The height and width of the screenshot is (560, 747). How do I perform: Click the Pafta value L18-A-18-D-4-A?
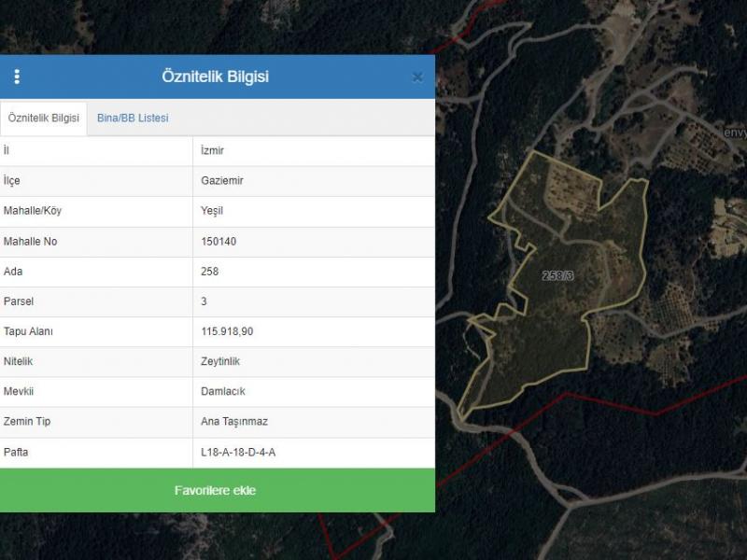click(238, 452)
